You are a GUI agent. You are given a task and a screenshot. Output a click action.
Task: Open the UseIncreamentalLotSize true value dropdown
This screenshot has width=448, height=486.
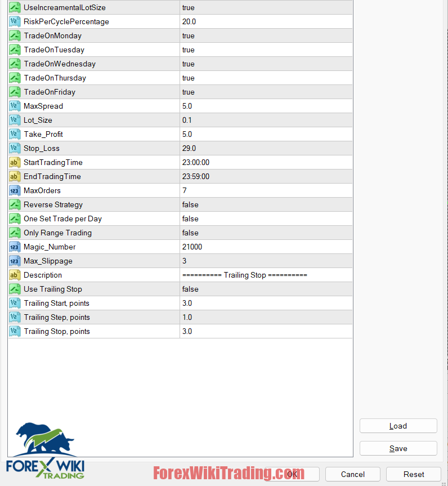[x=266, y=7]
